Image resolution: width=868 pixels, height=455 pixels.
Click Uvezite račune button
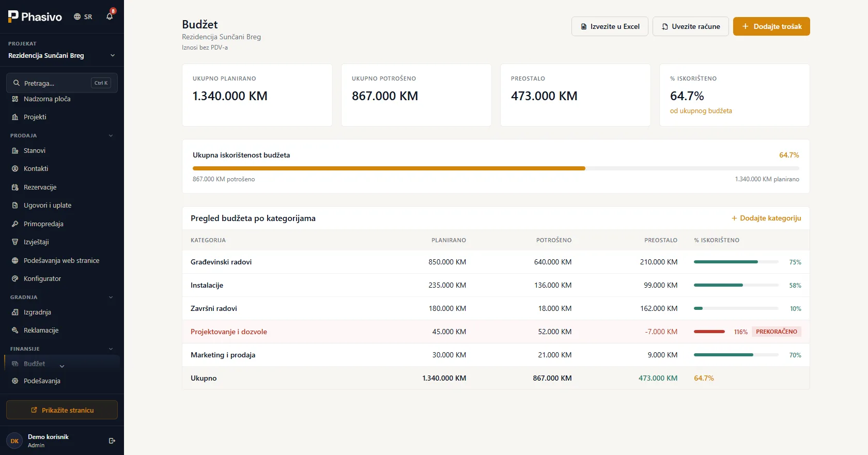[691, 26]
